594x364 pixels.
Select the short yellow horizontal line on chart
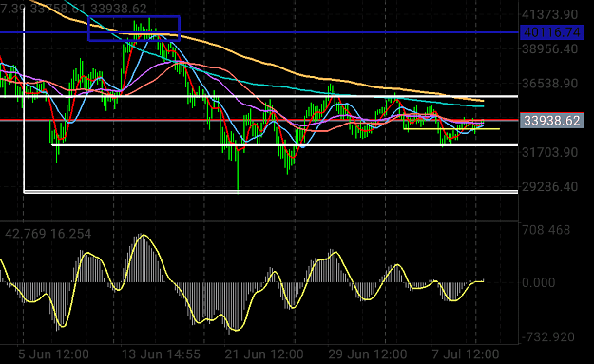point(451,129)
